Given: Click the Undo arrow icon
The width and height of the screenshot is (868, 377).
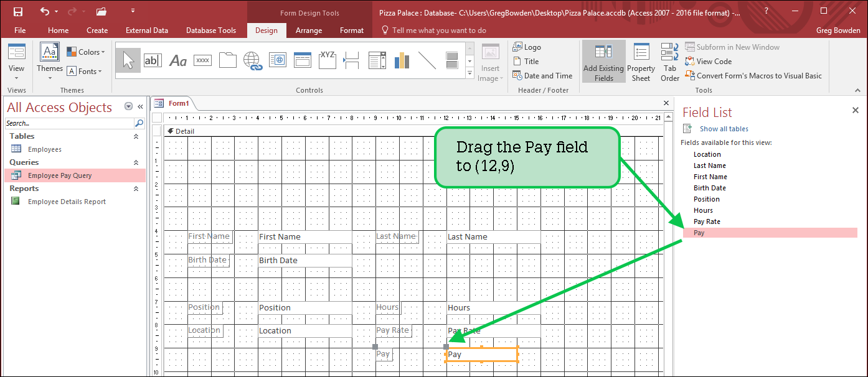Looking at the screenshot, I should 44,11.
